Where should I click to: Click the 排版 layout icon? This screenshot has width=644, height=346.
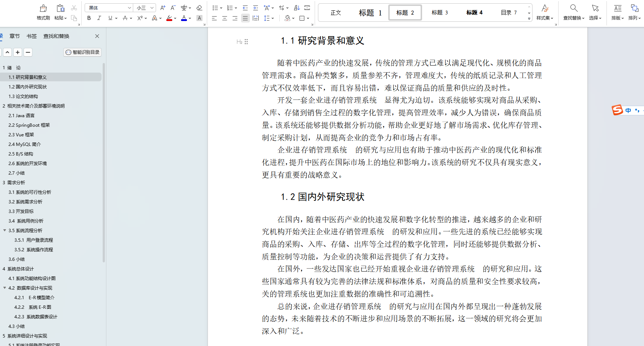618,8
